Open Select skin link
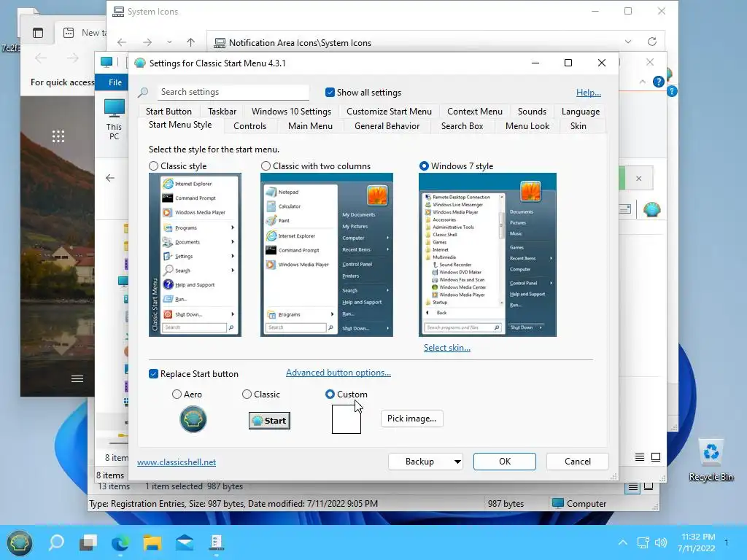Image resolution: width=747 pixels, height=560 pixels. [447, 348]
